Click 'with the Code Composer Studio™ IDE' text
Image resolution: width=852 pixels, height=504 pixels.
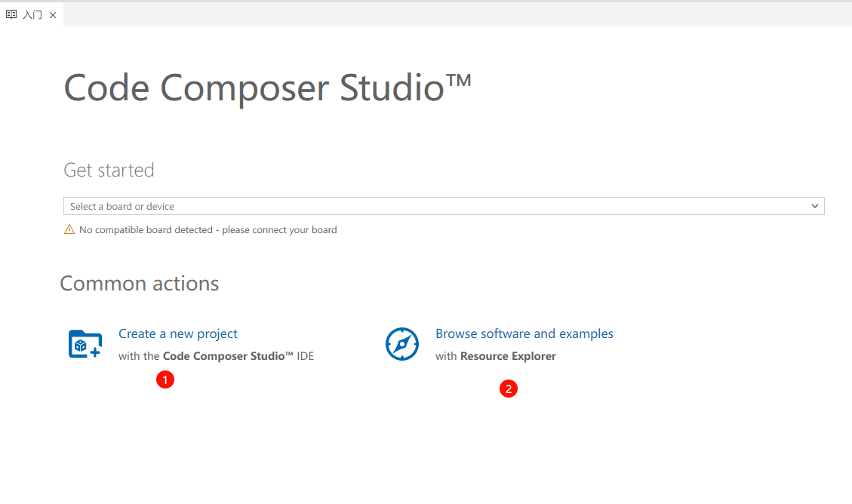coord(217,356)
